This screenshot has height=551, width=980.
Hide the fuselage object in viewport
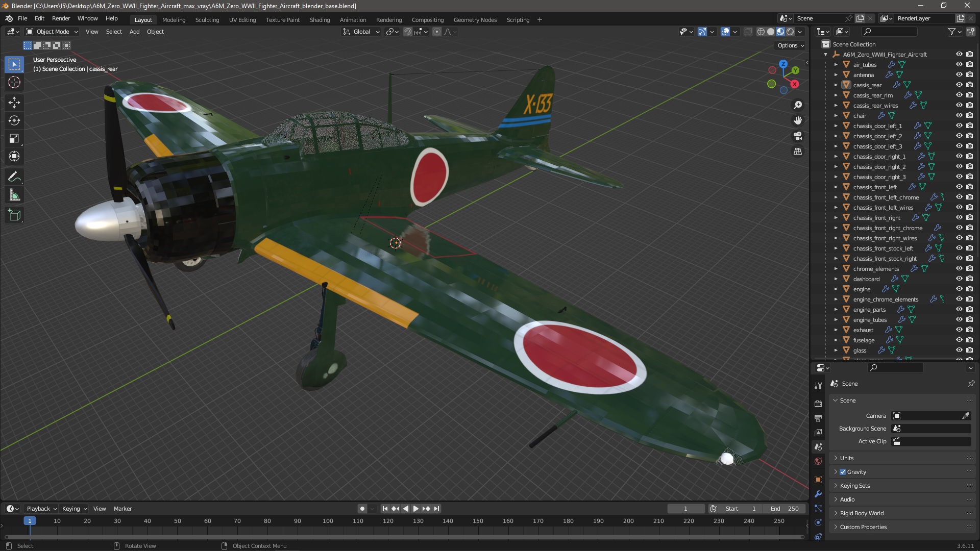[959, 340]
